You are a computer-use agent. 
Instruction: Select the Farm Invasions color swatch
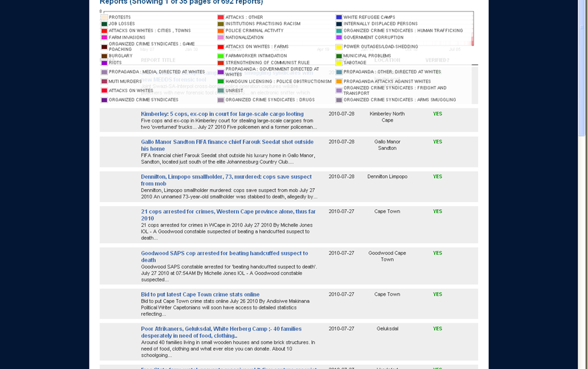[104, 37]
